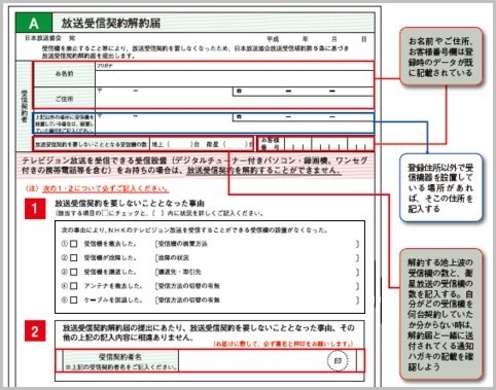This screenshot has height=390, width=496.
Task: Click the top gray callout about registered name data
Action: tap(441, 57)
